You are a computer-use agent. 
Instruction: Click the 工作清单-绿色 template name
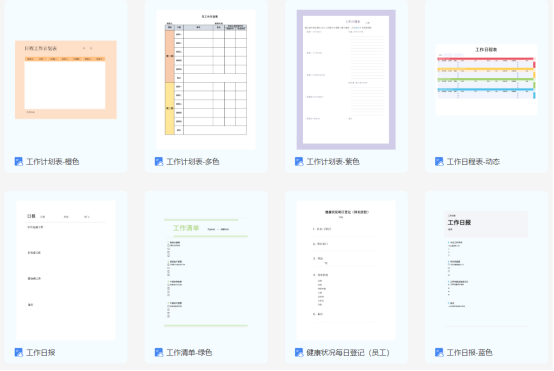pyautogui.click(x=189, y=352)
